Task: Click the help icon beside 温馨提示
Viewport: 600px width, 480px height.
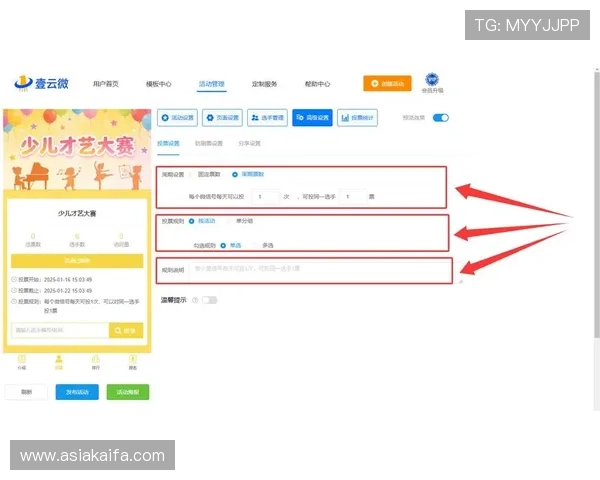Action: click(195, 300)
